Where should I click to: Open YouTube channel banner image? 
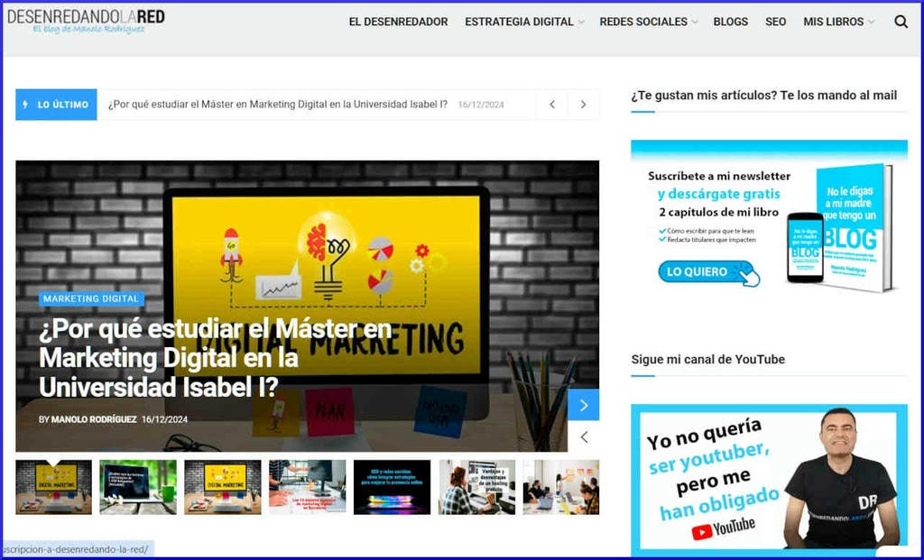tap(769, 478)
